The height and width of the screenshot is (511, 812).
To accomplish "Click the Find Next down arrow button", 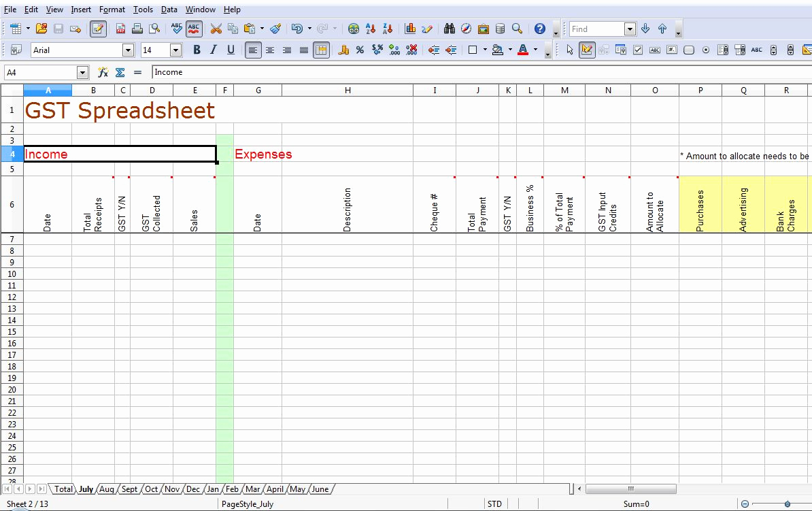I will [645, 29].
